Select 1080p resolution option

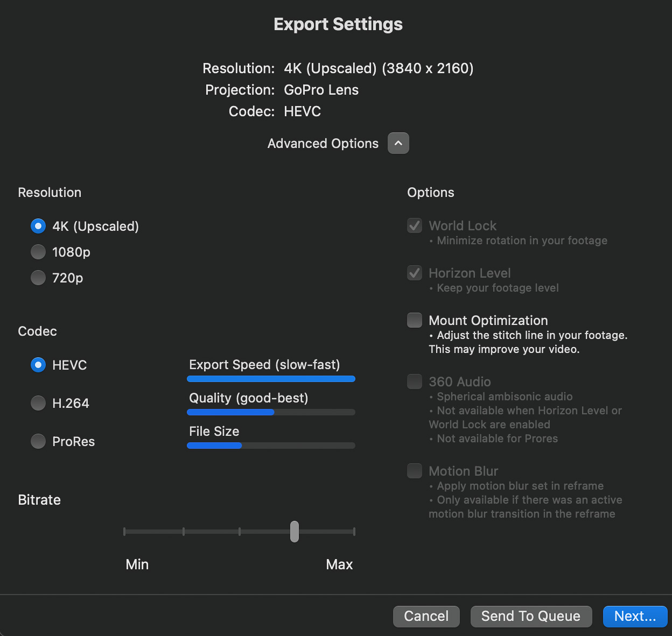pyautogui.click(x=38, y=252)
